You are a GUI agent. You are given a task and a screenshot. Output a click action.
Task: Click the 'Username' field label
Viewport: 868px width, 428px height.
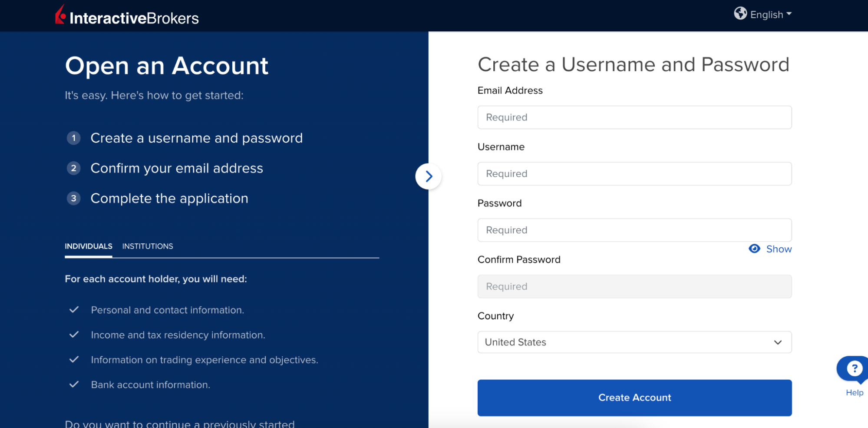click(x=501, y=147)
